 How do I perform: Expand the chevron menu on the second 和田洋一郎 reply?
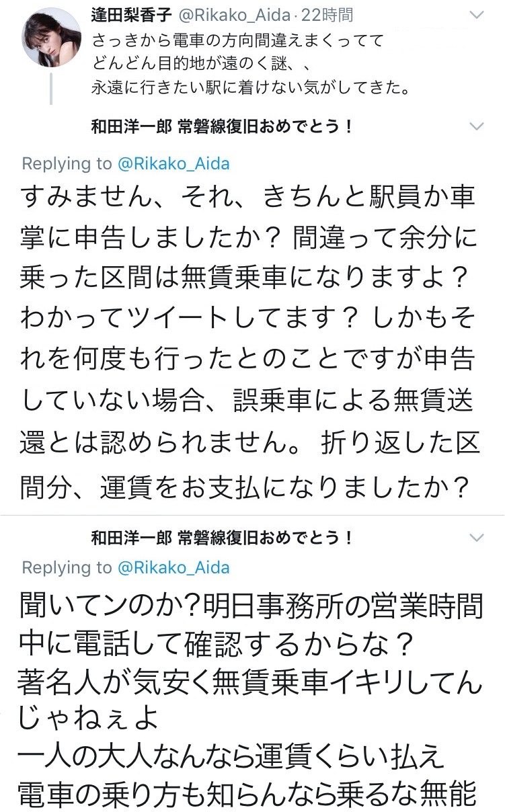[x=476, y=538]
